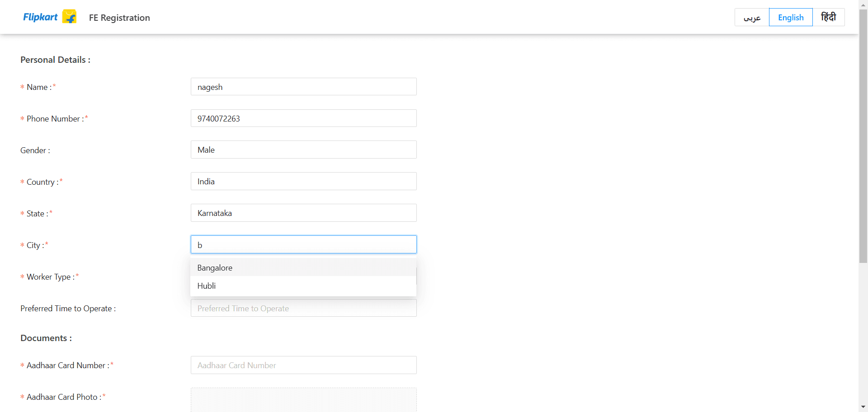Click the Flipkart logo icon
This screenshot has height=412, width=868.
[x=69, y=17]
